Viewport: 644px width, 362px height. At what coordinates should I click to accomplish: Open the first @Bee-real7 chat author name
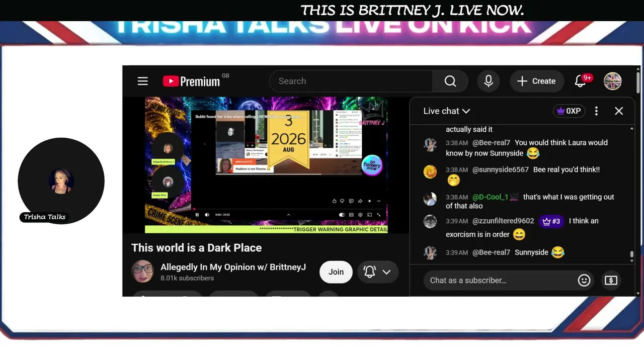(x=492, y=143)
